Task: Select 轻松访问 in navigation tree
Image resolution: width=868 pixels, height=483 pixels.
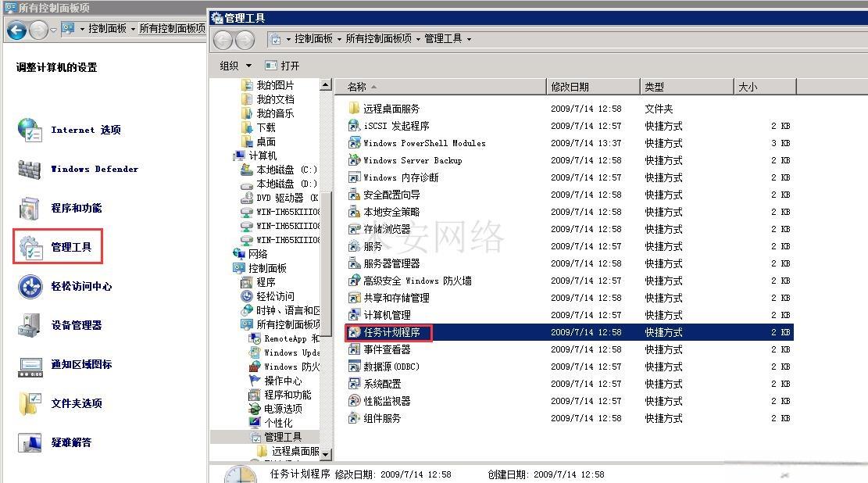Action: click(275, 296)
